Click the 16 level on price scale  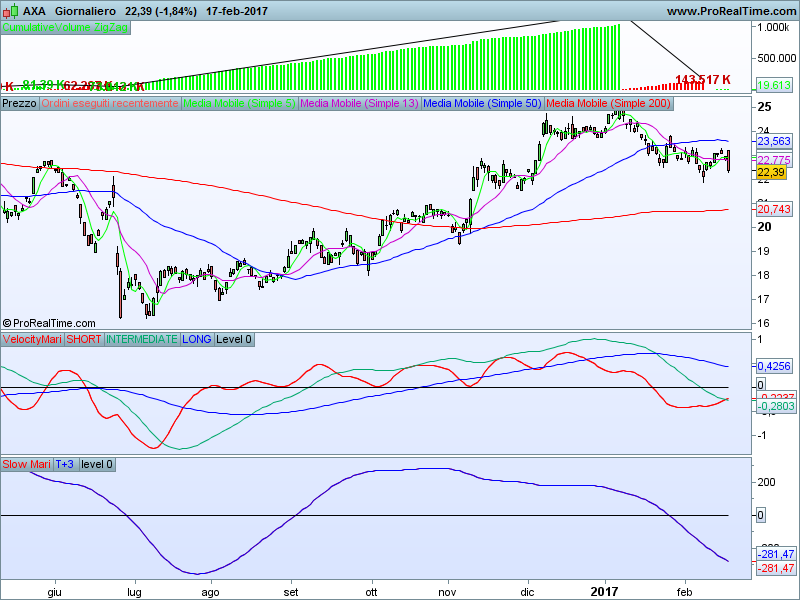tap(764, 323)
